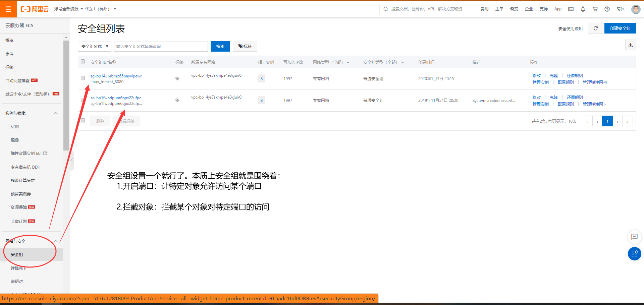The width and height of the screenshot is (644, 305).
Task: Open region 华东1（杭州） dropdown
Action: pyautogui.click(x=101, y=9)
